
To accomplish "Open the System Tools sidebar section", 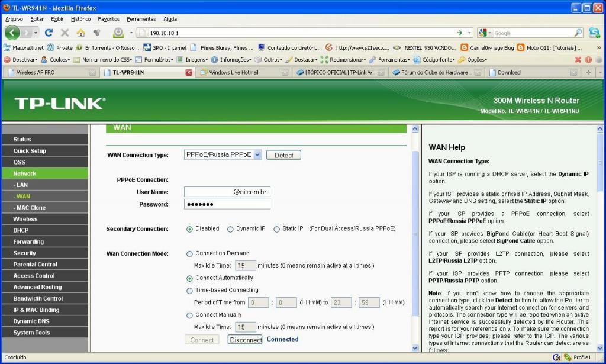I will (45, 332).
